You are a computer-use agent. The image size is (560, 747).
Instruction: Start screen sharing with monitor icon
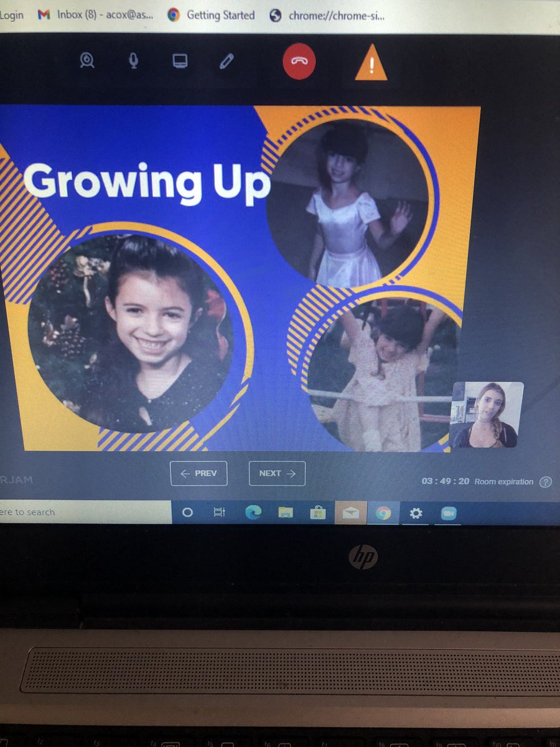tap(180, 61)
